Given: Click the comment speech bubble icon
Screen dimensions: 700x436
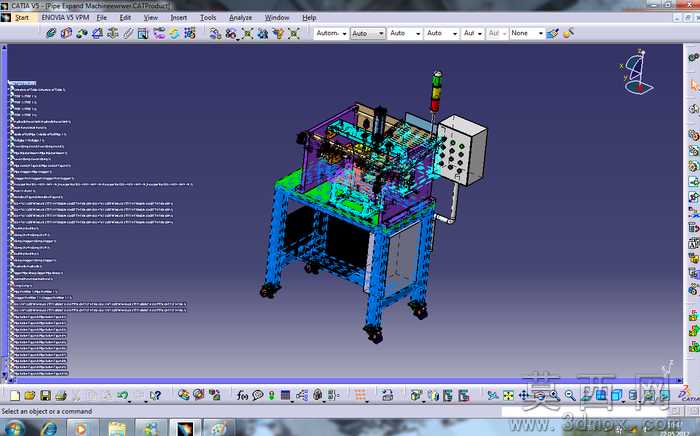Looking at the screenshot, I should (x=258, y=395).
